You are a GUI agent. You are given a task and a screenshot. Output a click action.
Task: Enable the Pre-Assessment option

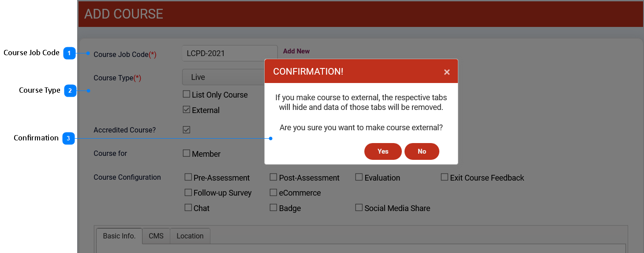click(x=188, y=177)
